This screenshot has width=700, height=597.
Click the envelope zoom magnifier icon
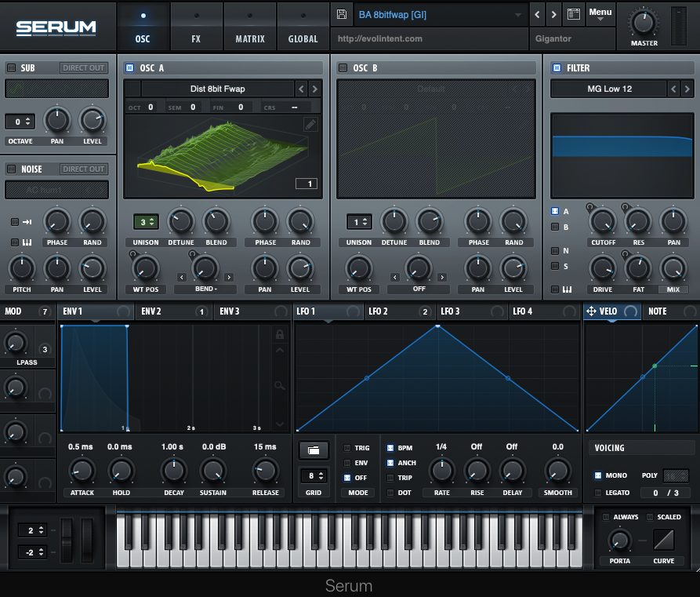(x=280, y=385)
